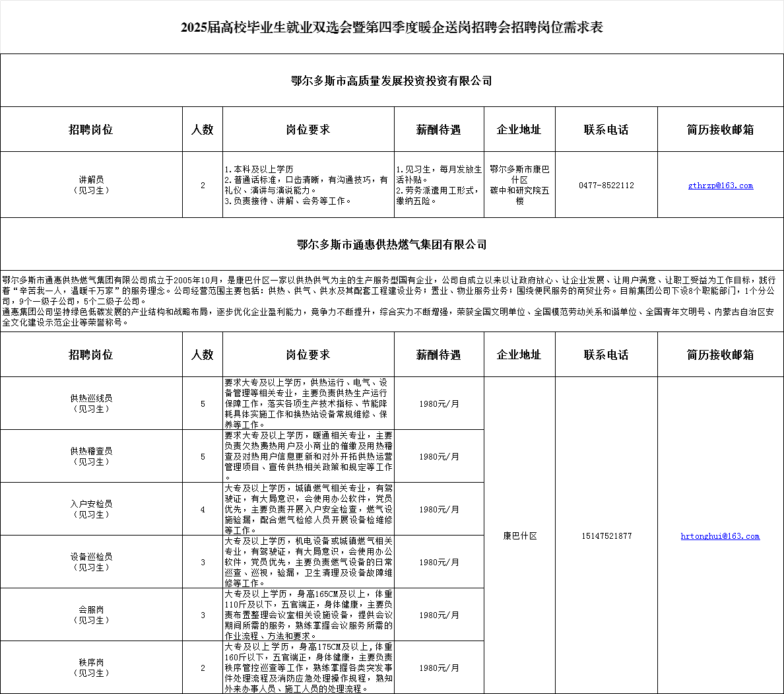The image size is (784, 694).
Task: Select phone number 15147521877
Action: (606, 536)
